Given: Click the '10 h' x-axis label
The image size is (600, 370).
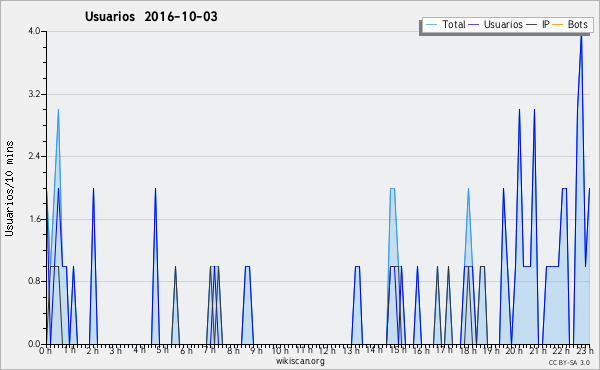Looking at the screenshot, I should click(280, 350).
